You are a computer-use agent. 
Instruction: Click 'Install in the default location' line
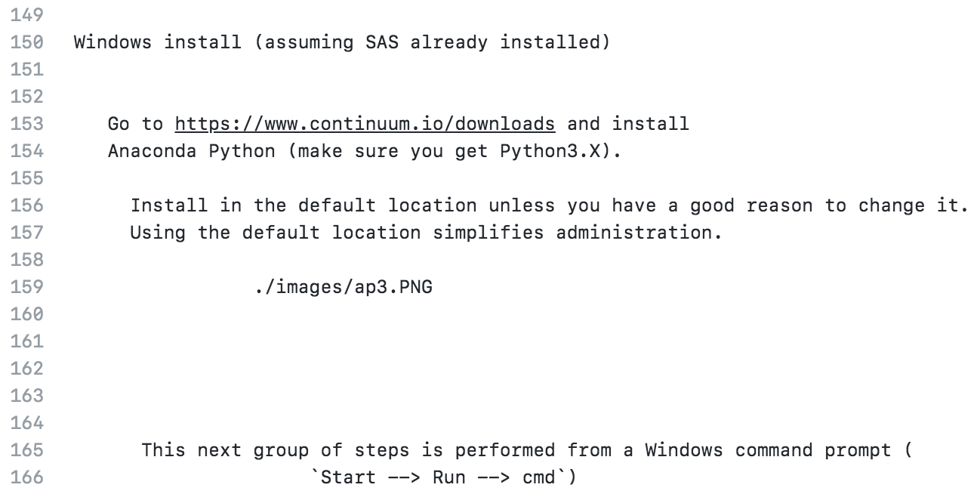tap(302, 205)
